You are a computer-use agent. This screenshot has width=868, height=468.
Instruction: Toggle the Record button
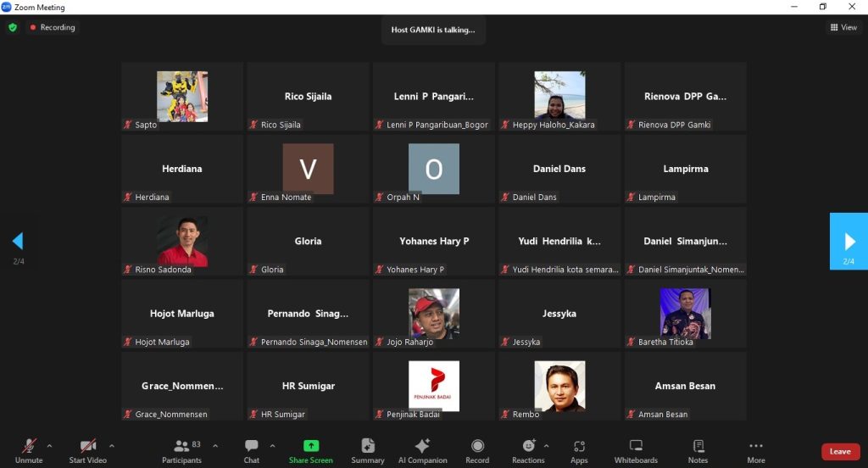coord(477,450)
